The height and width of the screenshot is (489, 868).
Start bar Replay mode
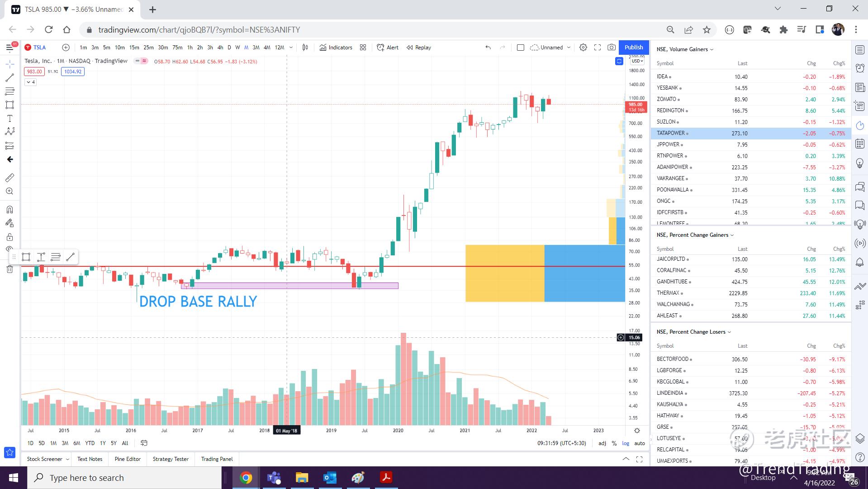tap(419, 48)
